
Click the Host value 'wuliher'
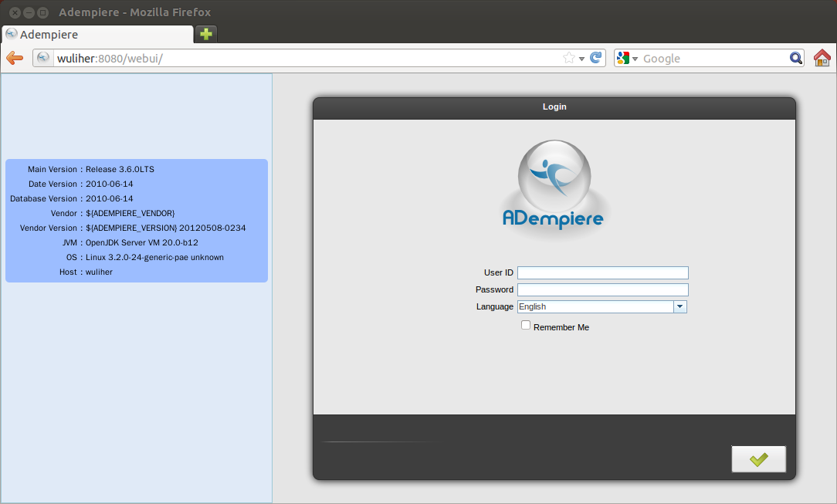(x=100, y=272)
